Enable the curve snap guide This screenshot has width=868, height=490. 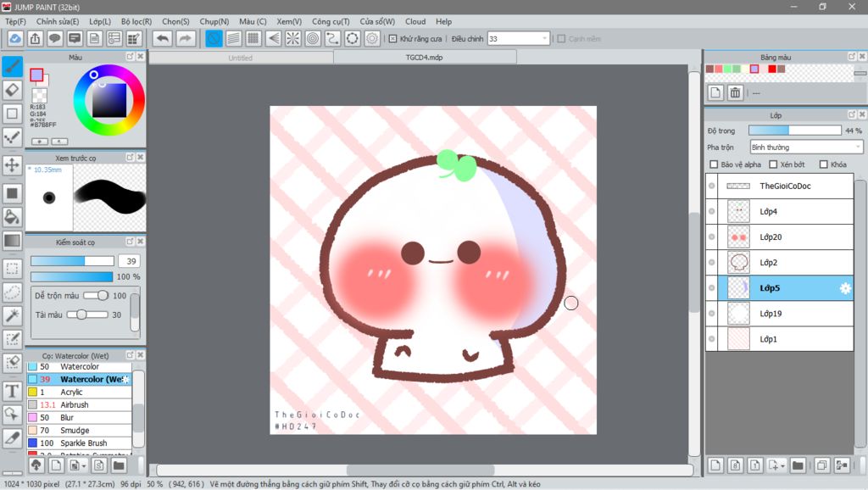[x=332, y=38]
